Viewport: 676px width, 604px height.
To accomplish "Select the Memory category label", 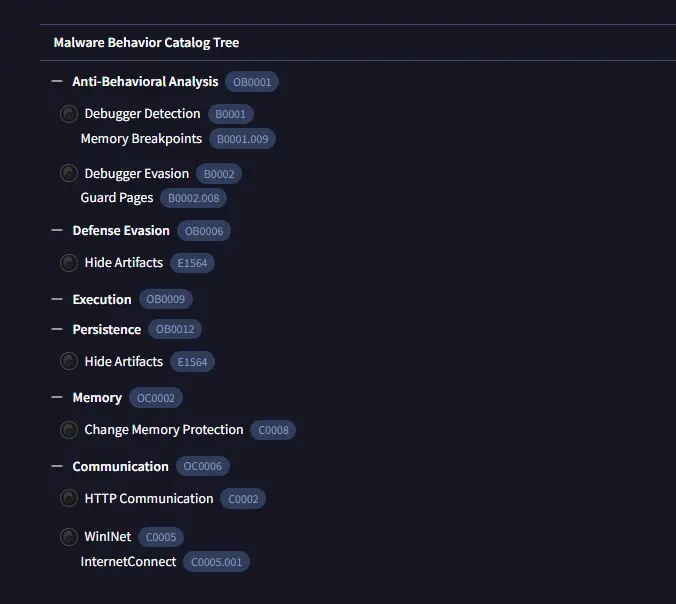I will (97, 397).
